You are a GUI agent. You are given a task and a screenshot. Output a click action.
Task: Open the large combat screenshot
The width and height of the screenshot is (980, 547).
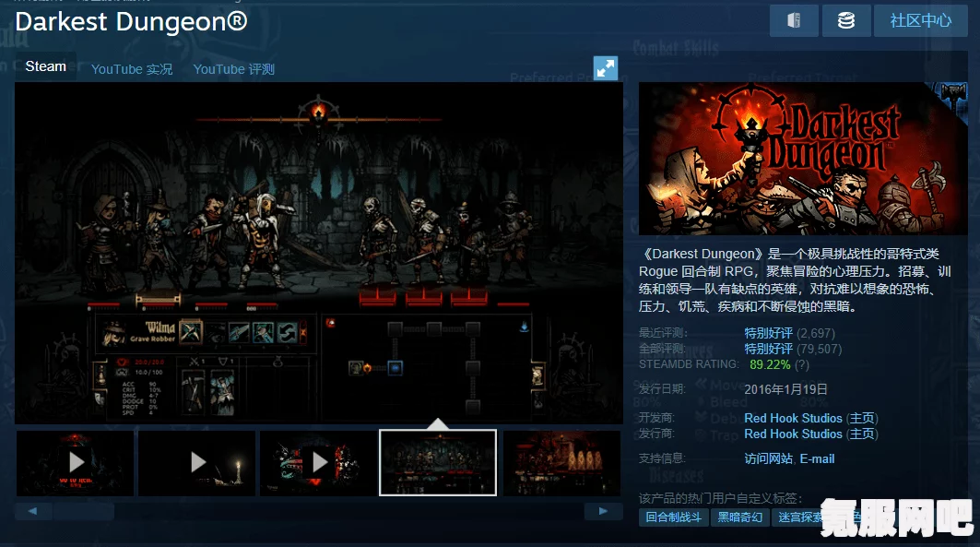pos(319,253)
